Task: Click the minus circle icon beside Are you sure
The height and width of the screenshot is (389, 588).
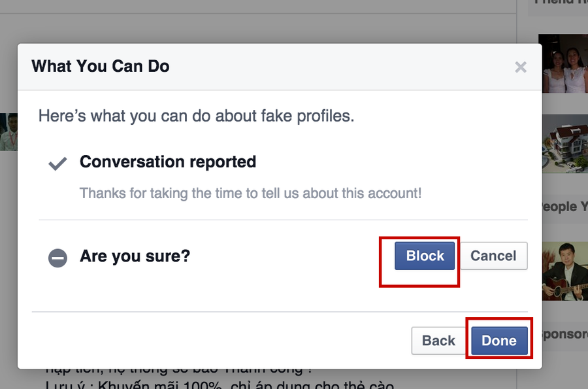Action: point(58,258)
